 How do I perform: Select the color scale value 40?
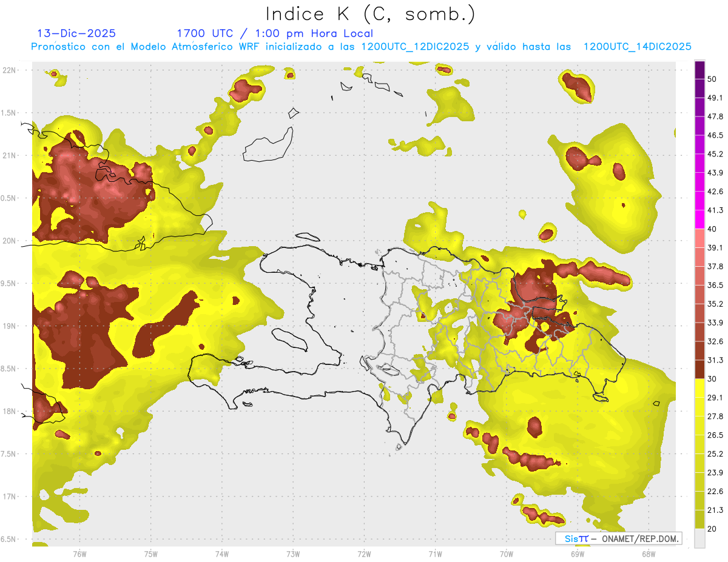712,229
